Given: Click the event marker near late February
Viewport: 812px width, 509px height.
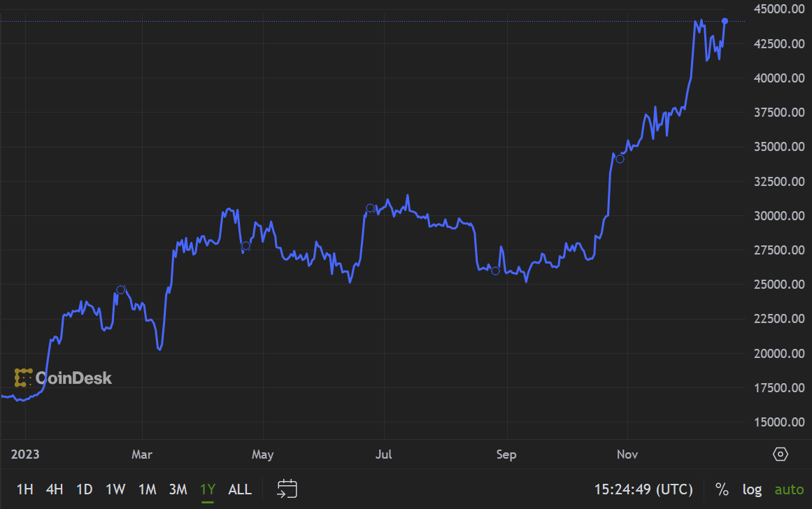Looking at the screenshot, I should coord(121,289).
